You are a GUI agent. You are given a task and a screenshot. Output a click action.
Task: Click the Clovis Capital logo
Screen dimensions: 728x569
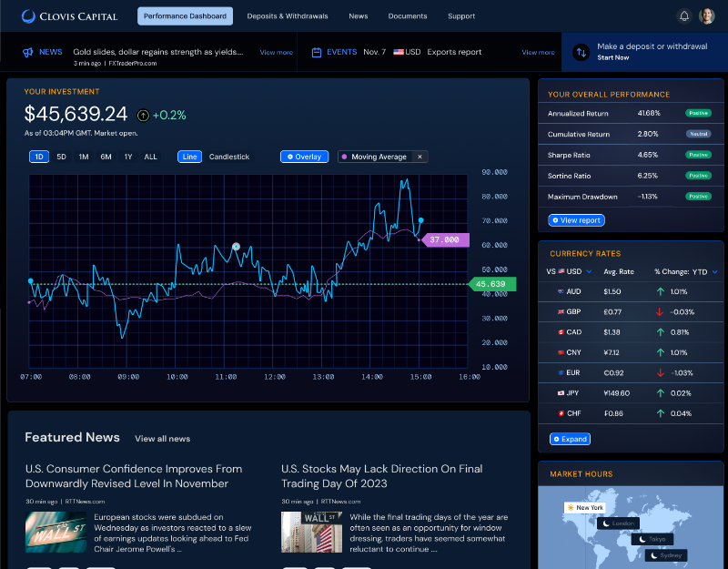click(69, 16)
